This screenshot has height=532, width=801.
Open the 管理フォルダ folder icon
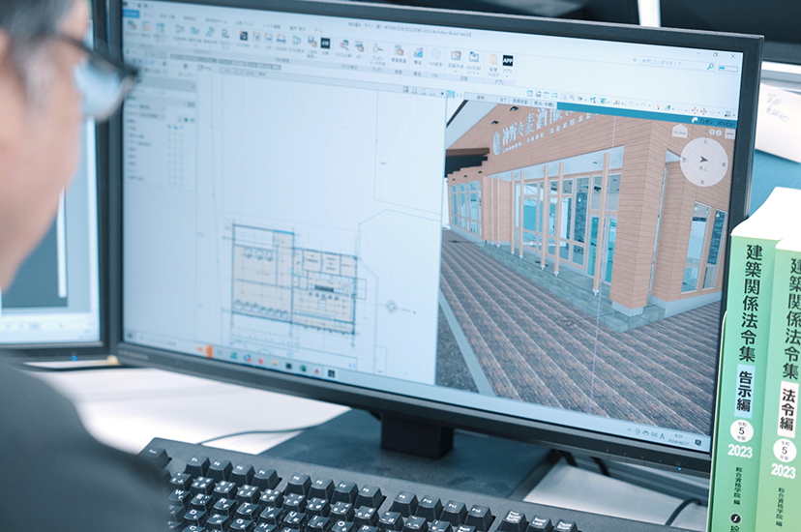pyautogui.click(x=493, y=60)
